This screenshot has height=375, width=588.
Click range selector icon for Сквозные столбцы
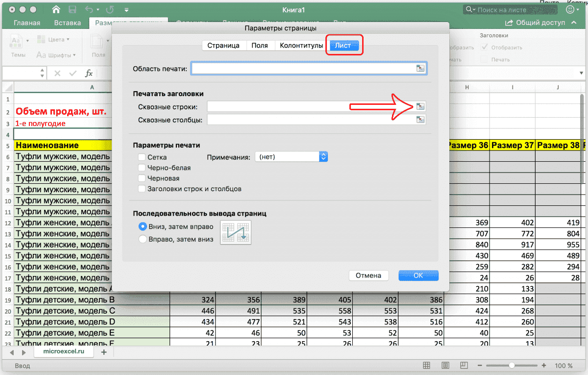420,120
